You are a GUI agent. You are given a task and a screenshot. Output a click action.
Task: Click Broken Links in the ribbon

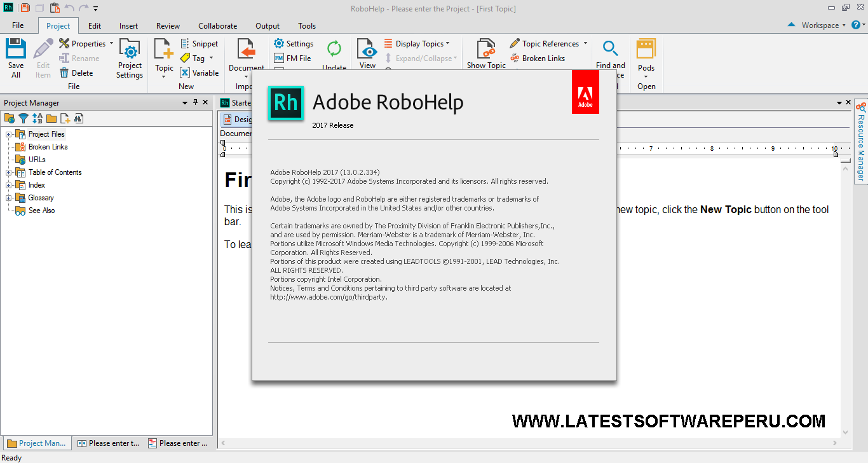click(x=538, y=59)
